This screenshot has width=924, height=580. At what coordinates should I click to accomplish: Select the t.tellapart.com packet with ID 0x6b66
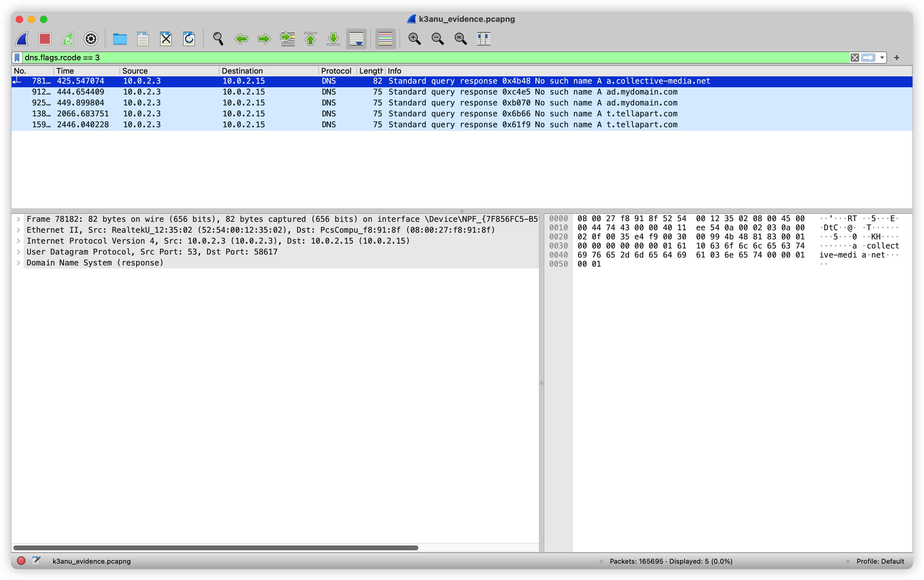tap(462, 114)
